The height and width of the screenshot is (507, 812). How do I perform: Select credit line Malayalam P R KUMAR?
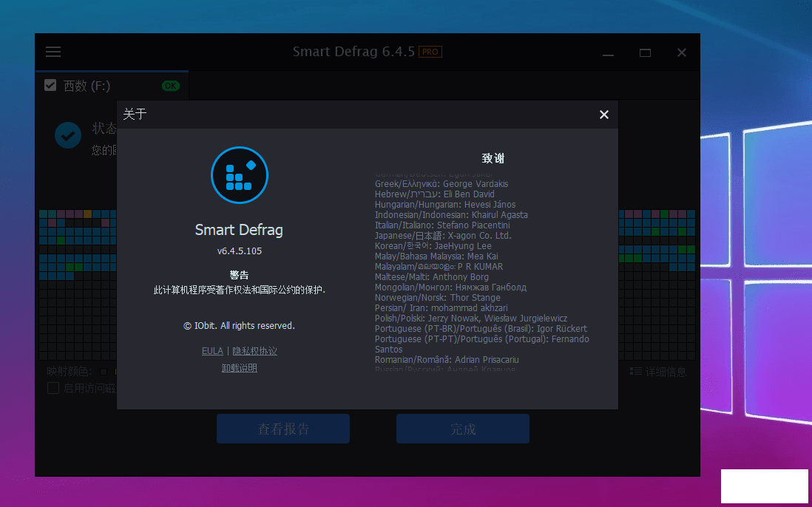[x=439, y=266]
